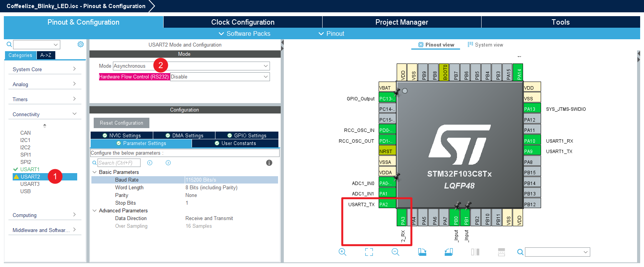Zoom out of the pinout view

[x=396, y=252]
